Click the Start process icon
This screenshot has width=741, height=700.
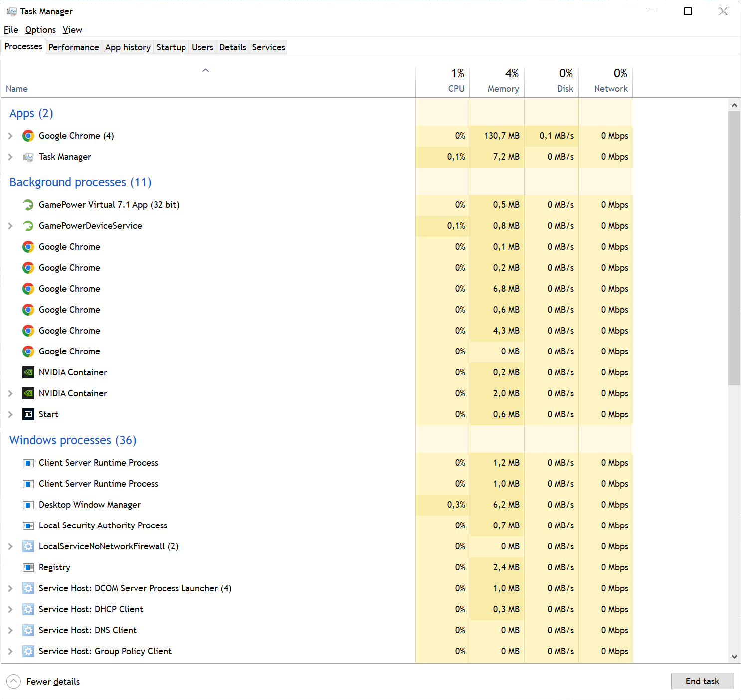pos(28,414)
